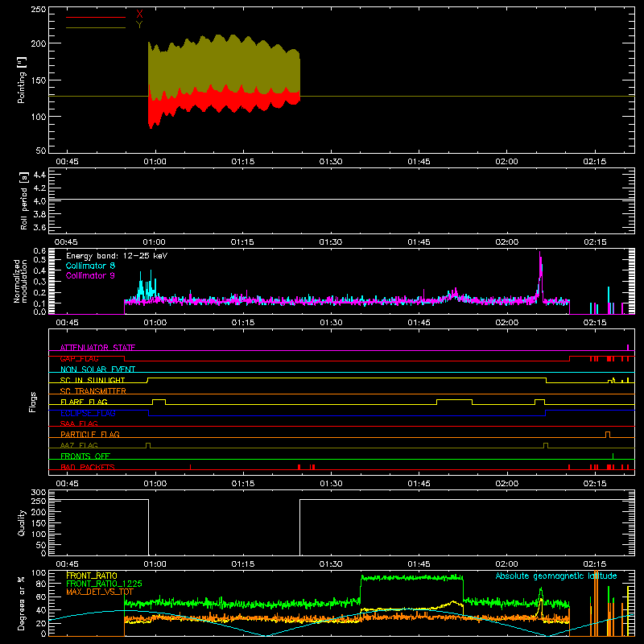Screen dimensions: 644x644
Task: Click 01:30 time label under Pointing plot
Action: coord(331,162)
